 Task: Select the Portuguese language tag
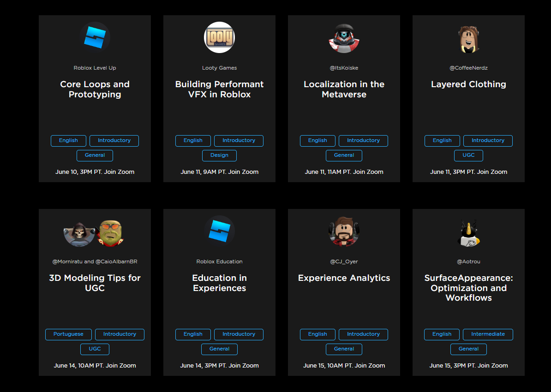tap(68, 334)
